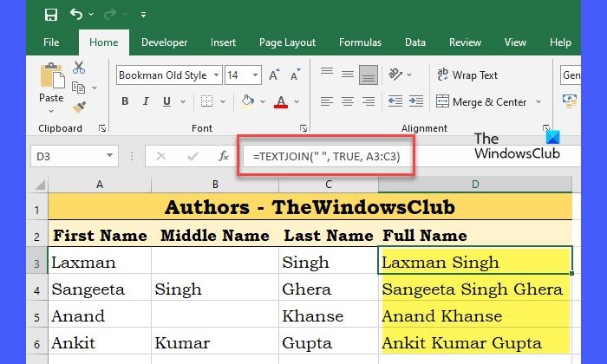This screenshot has height=364, width=607.
Task: Click the Wrap Text button
Action: coord(467,75)
